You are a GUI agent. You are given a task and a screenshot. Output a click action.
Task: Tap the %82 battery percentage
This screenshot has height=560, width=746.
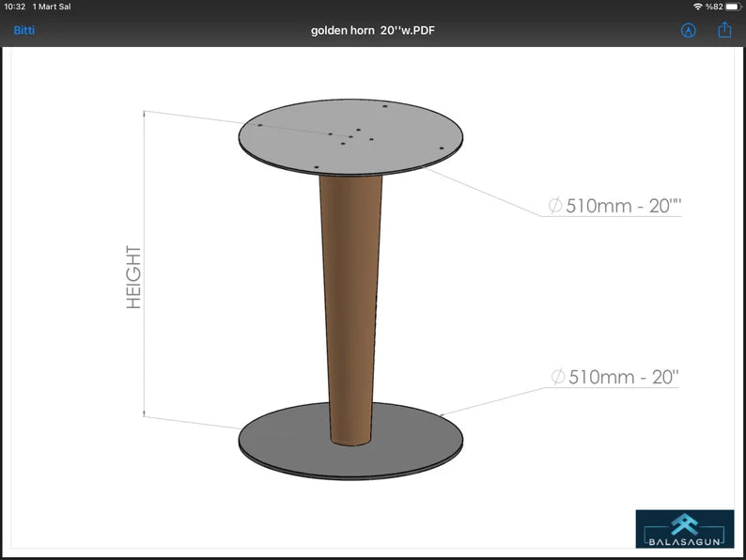[714, 7]
